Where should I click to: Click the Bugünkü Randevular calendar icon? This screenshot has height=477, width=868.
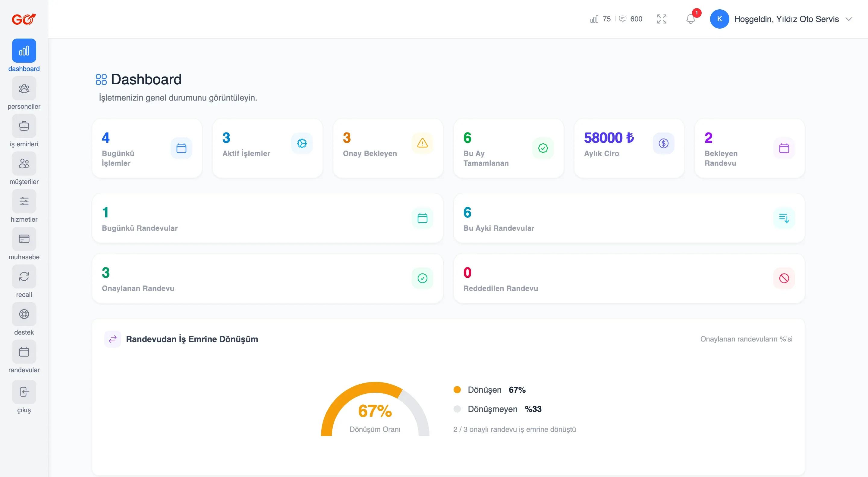[423, 218]
